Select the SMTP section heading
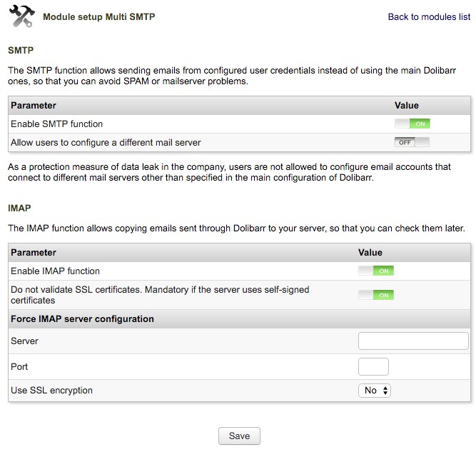476x452 pixels. 21,51
